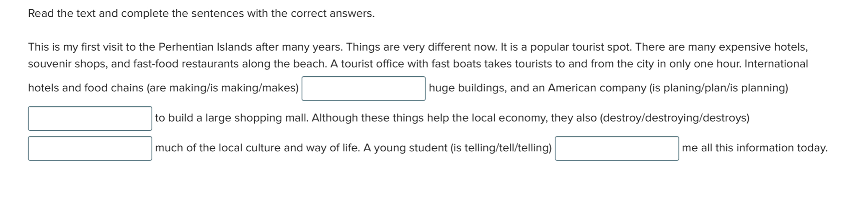Click the answer box before 'much of the local culture'
The image size is (868, 212).
tap(90, 148)
